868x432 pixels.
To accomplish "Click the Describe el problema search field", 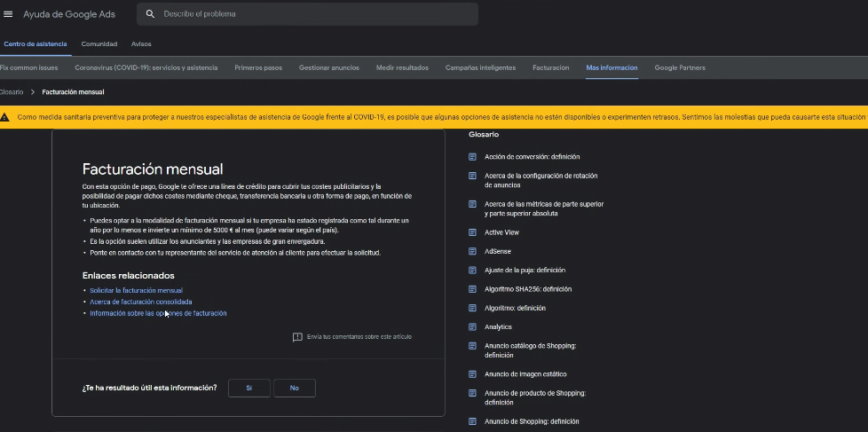I will tap(307, 14).
